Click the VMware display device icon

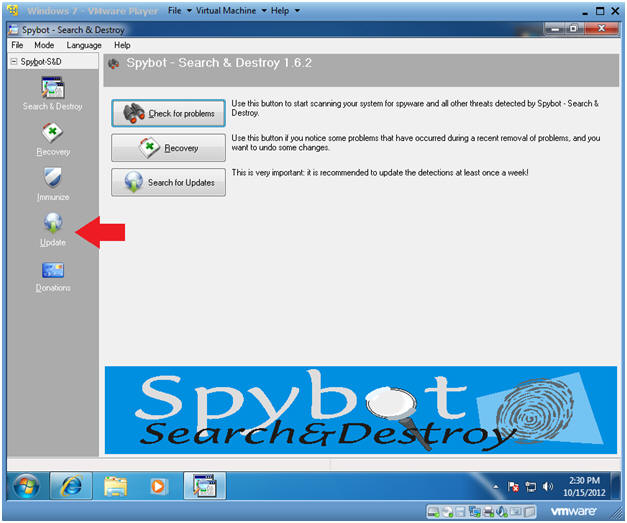pyautogui.click(x=516, y=511)
